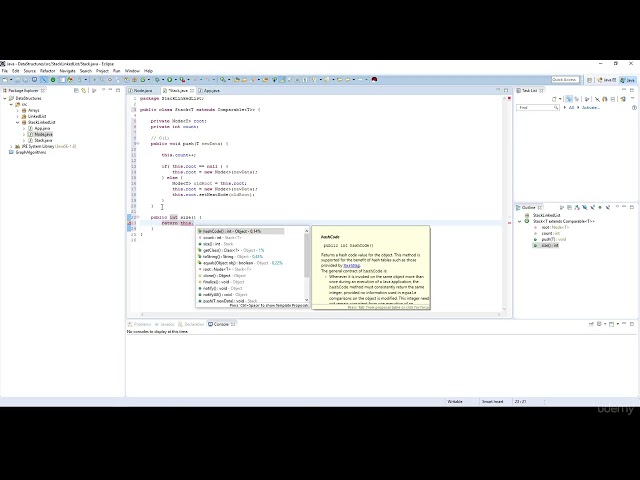Collapse the DataStructures project node
The height and width of the screenshot is (480, 640).
point(5,98)
